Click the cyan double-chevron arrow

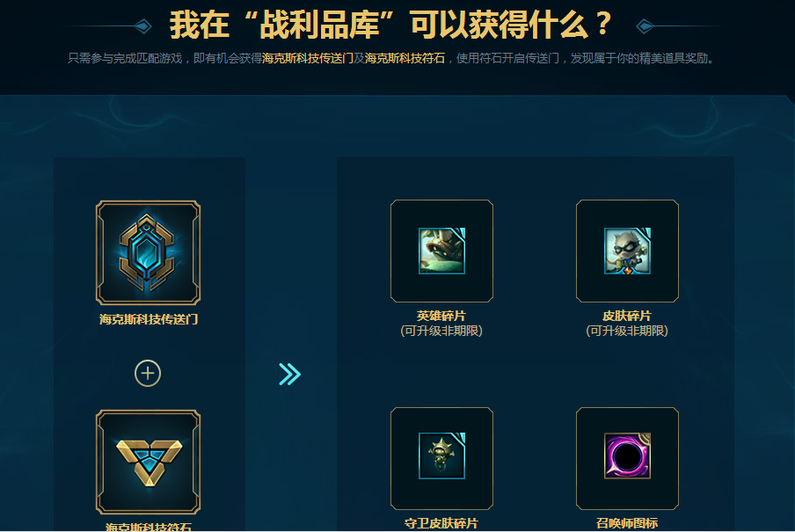click(x=290, y=375)
